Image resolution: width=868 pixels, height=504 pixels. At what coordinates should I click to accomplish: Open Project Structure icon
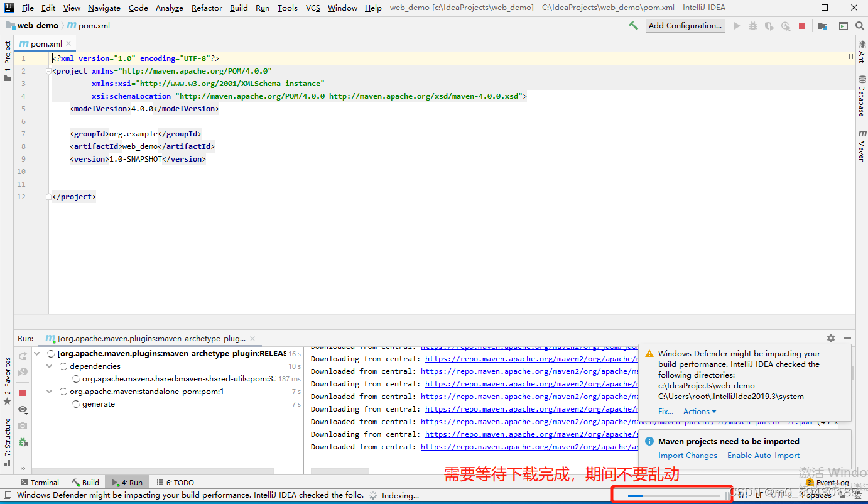pyautogui.click(x=822, y=26)
